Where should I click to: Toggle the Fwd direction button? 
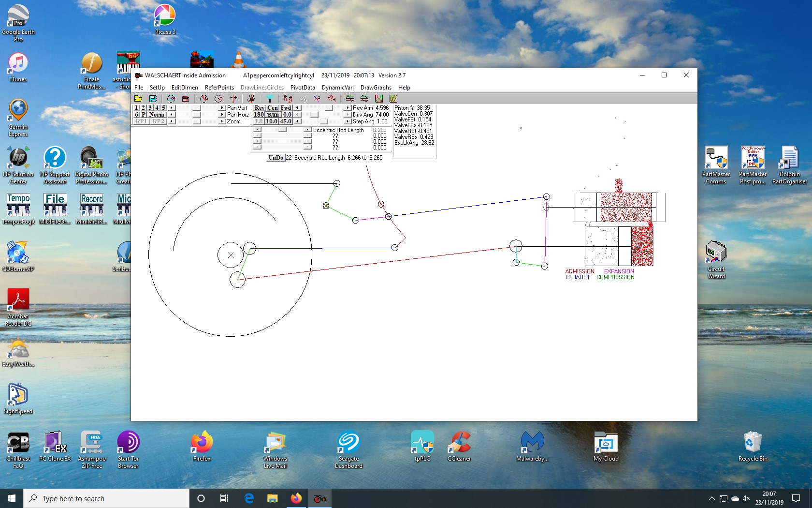pos(286,108)
